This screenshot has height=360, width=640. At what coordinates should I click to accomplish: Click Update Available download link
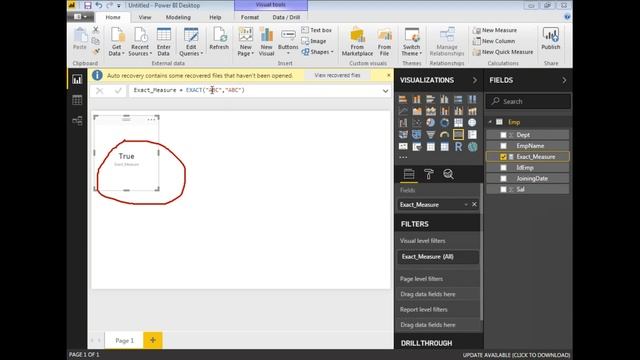[516, 355]
